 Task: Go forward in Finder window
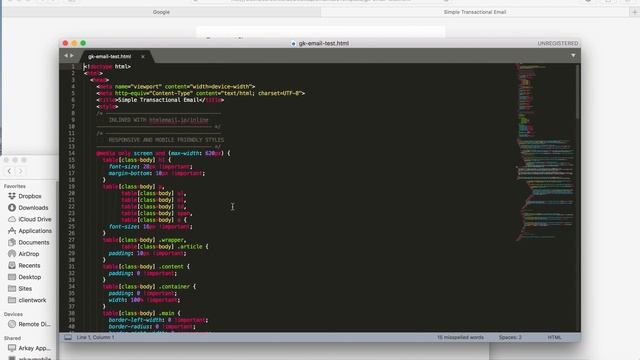point(20,171)
